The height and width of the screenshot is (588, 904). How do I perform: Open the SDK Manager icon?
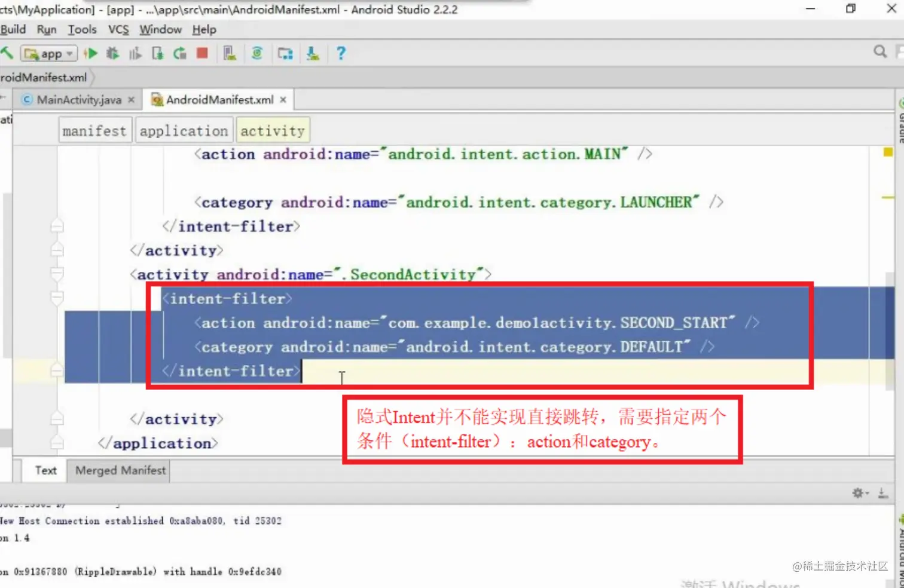[313, 53]
